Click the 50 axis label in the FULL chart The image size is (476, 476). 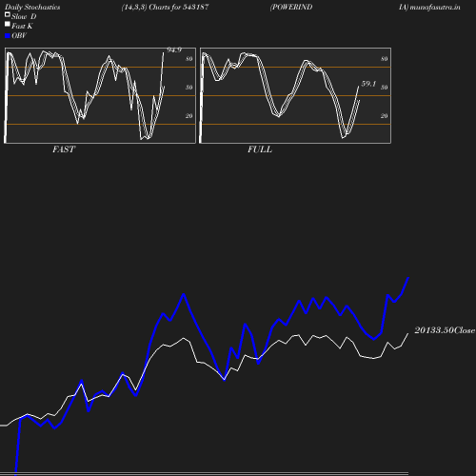385,88
